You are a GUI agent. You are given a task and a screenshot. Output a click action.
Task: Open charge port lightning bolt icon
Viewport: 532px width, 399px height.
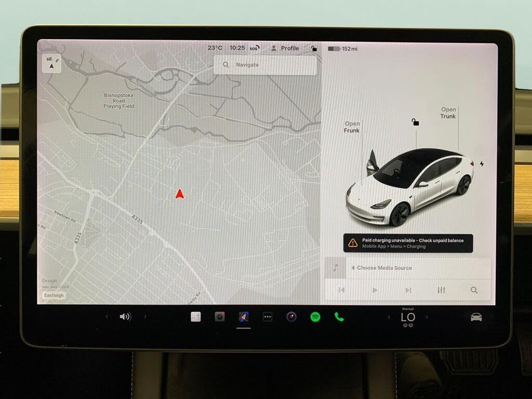click(x=482, y=164)
